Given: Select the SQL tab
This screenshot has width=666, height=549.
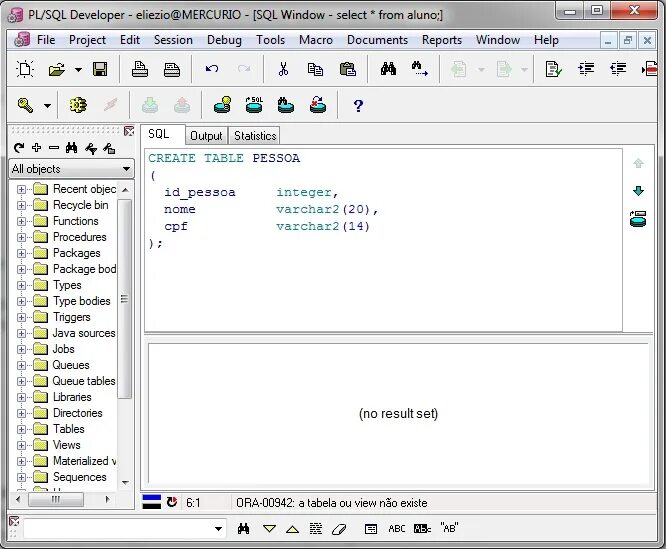Looking at the screenshot, I should pyautogui.click(x=162, y=134).
